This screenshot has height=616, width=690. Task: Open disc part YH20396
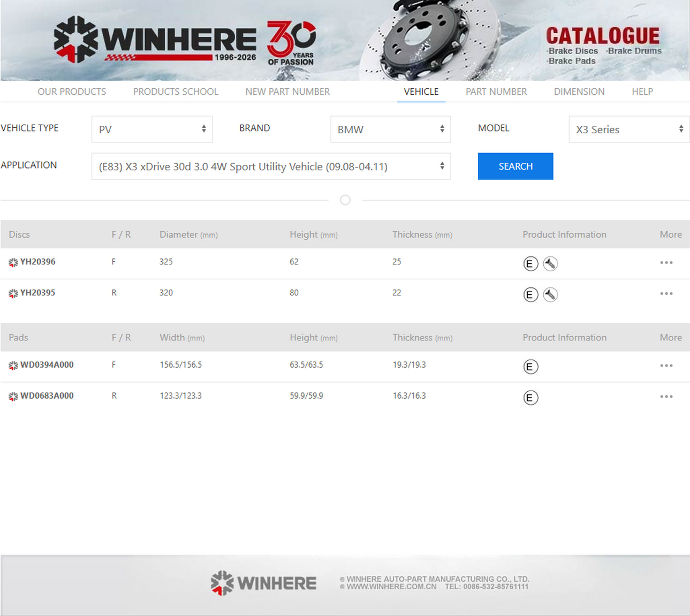[38, 262]
